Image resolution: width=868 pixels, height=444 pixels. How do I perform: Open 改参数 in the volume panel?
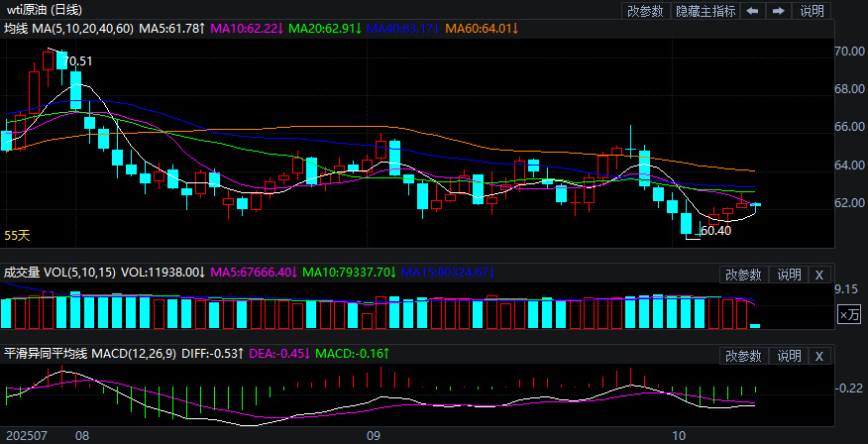click(743, 275)
